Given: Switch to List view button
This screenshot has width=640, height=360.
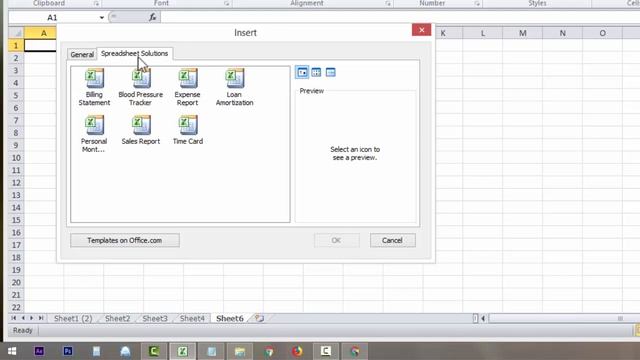Looking at the screenshot, I should point(316,73).
